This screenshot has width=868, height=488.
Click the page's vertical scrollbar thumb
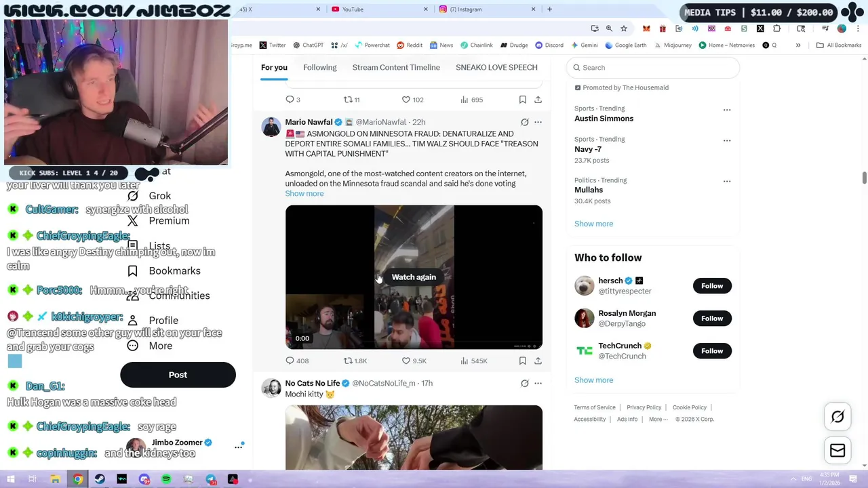click(864, 178)
